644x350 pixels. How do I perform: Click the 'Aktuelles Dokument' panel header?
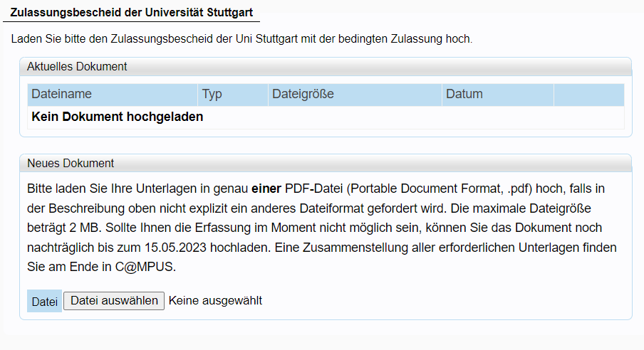(326, 66)
